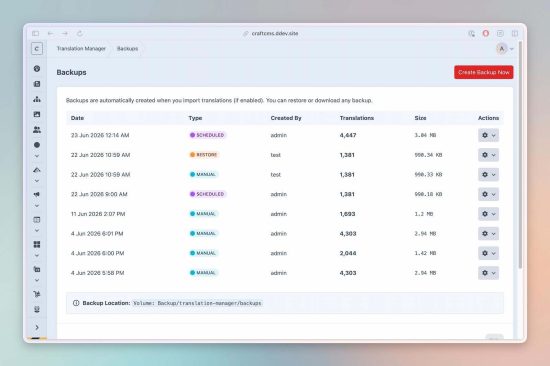550x366 pixels.
Task: Expand the sidebar with the right arrow
Action: (37, 327)
